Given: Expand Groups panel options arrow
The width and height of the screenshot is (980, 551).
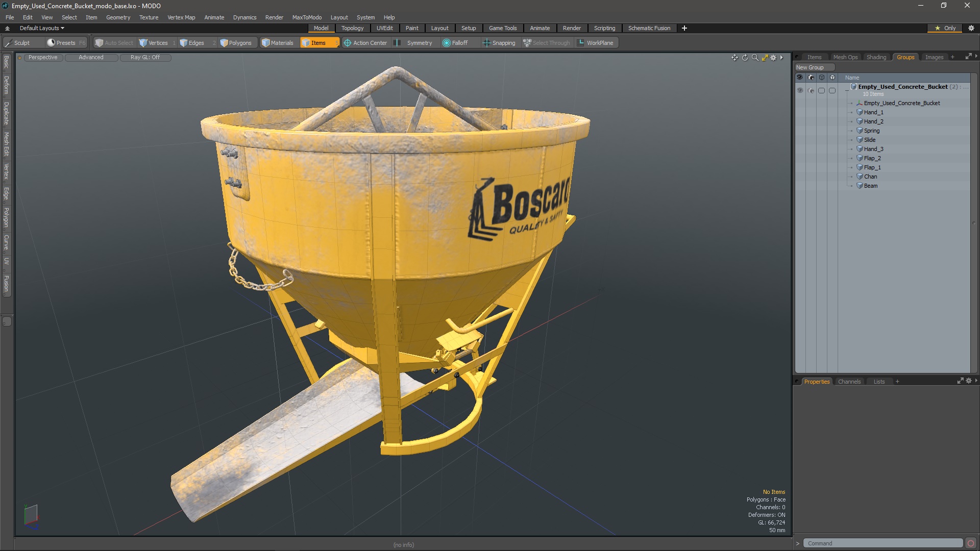Looking at the screenshot, I should 976,56.
